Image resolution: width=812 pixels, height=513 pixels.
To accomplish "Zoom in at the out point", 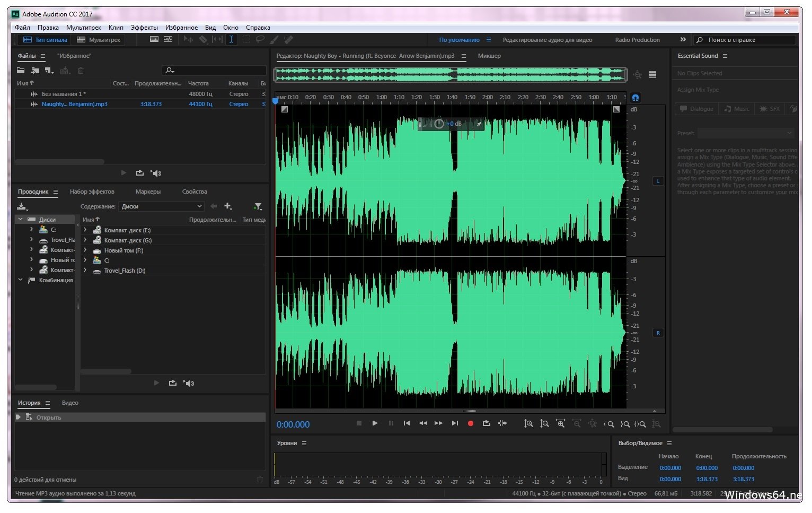I will (x=625, y=424).
